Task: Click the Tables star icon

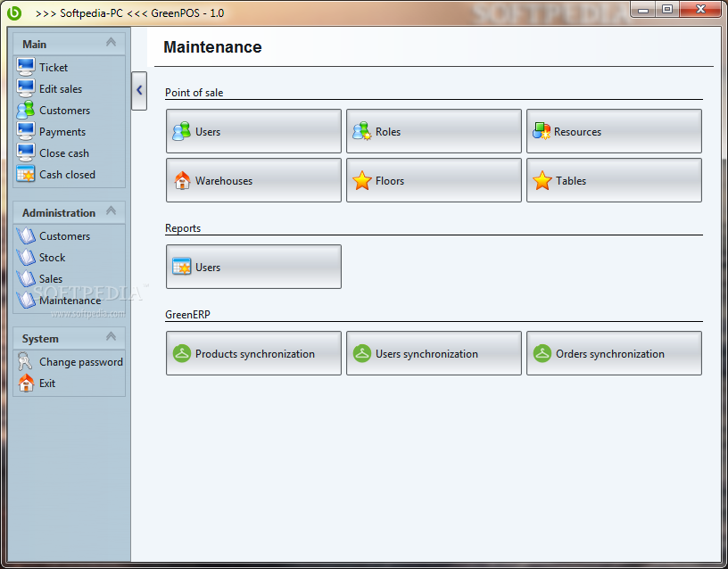Action: click(542, 180)
